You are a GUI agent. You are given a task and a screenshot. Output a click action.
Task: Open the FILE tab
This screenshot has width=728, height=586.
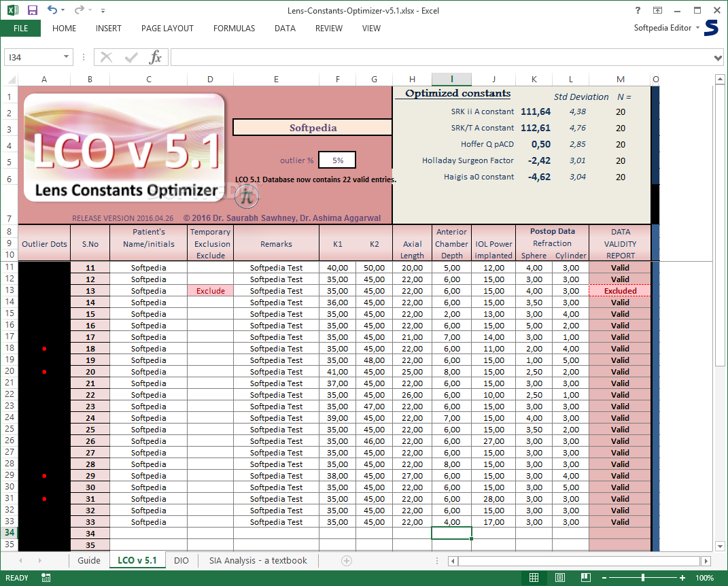20,29
